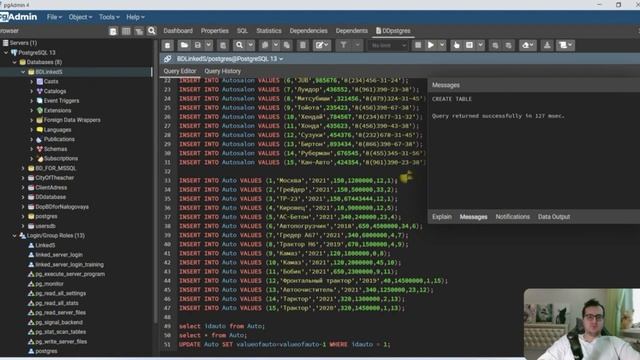Screen dimensions: 640x360
Task: Open the Query History tab
Action: 222,71
